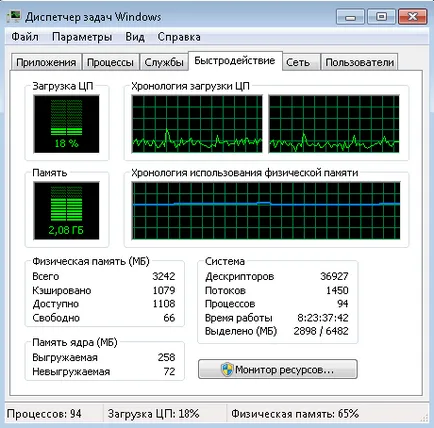Click the CPU load gauge showing 18 %
Image resolution: width=434 pixels, height=428 pixels.
point(66,124)
